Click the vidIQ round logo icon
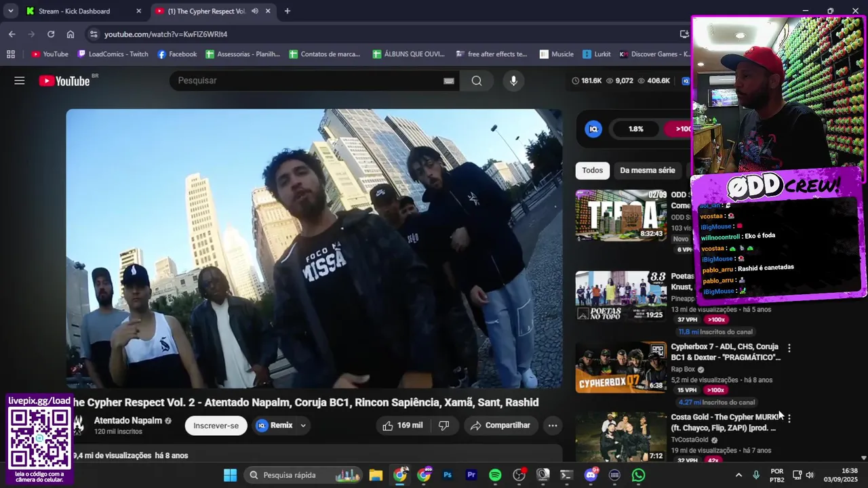This screenshot has height=488, width=868. pyautogui.click(x=593, y=129)
